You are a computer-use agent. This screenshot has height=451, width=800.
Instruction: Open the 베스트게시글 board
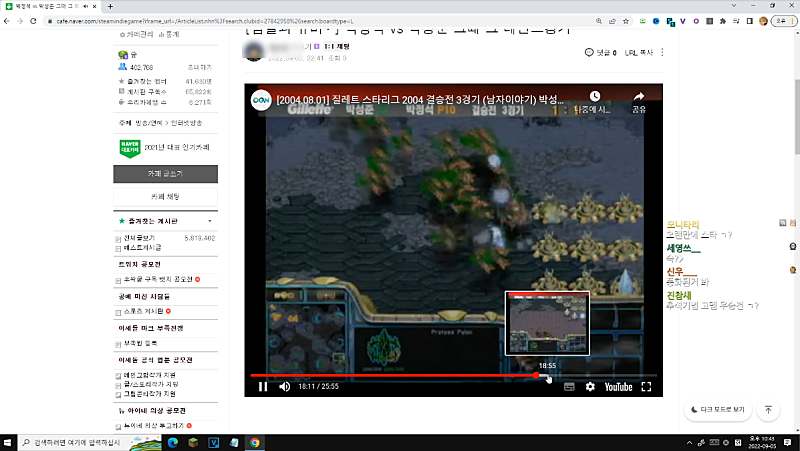click(142, 248)
